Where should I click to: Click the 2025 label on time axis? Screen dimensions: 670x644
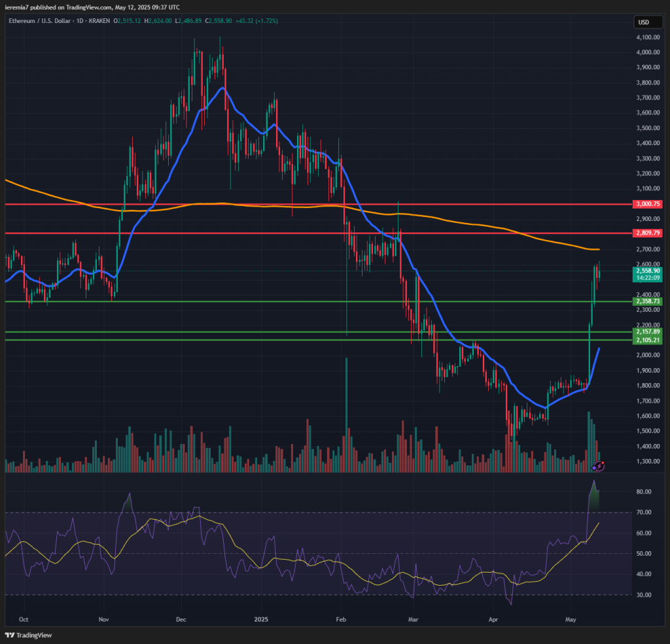[x=260, y=620]
